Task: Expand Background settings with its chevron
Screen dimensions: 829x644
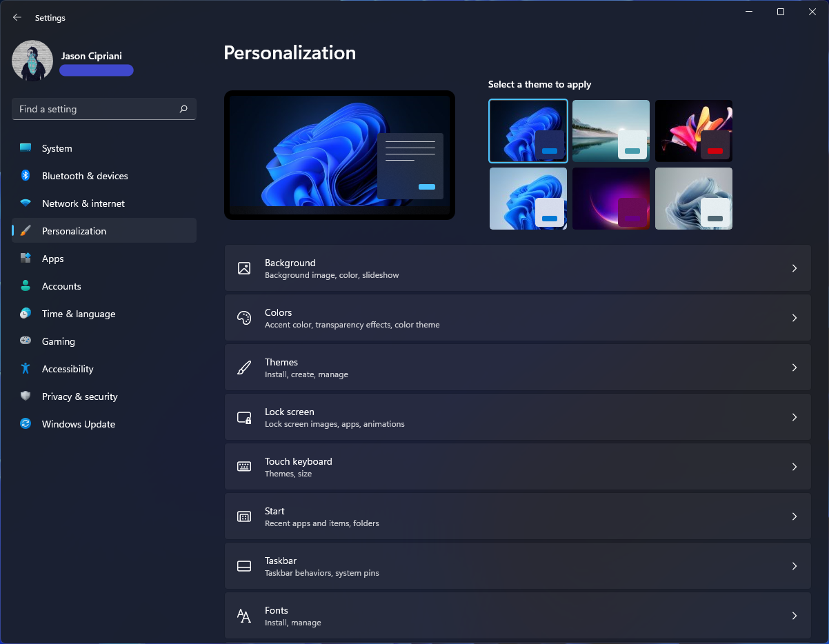Action: pos(795,268)
